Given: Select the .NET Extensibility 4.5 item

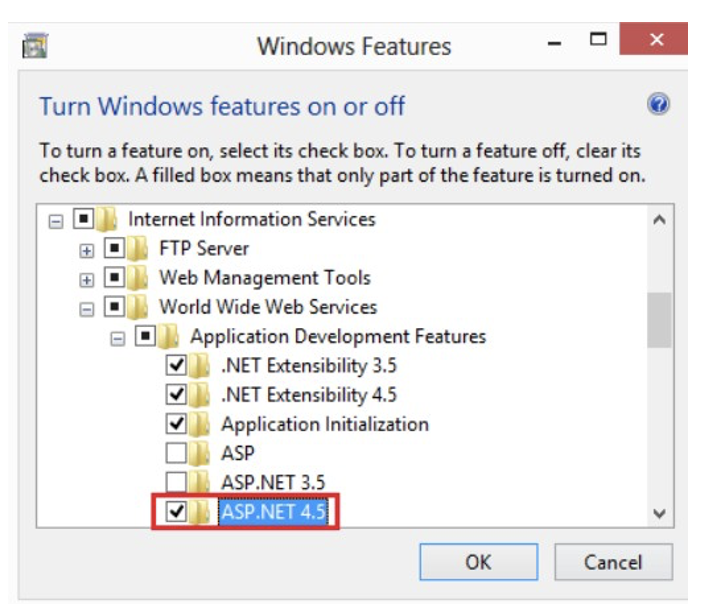Looking at the screenshot, I should coord(309,395).
